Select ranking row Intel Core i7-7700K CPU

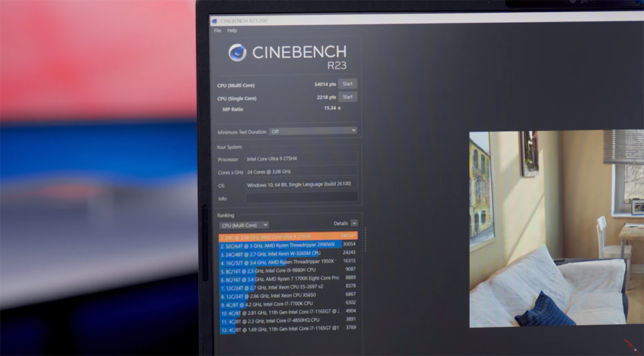tap(288, 304)
